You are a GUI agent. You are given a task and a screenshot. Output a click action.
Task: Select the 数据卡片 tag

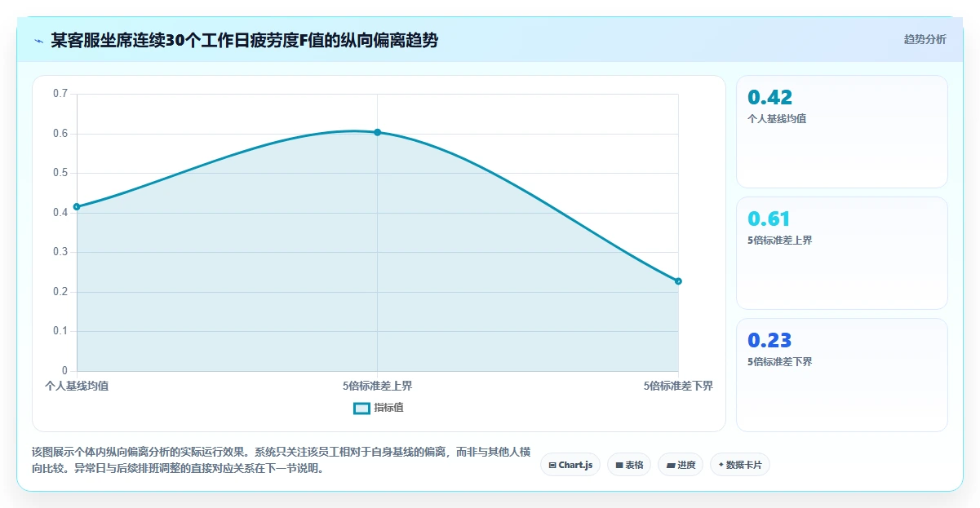coord(740,465)
